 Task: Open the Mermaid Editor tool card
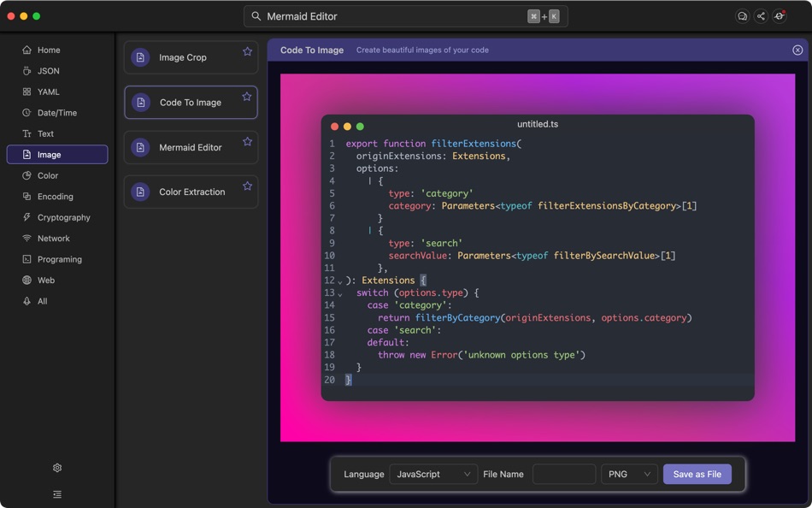pos(191,147)
